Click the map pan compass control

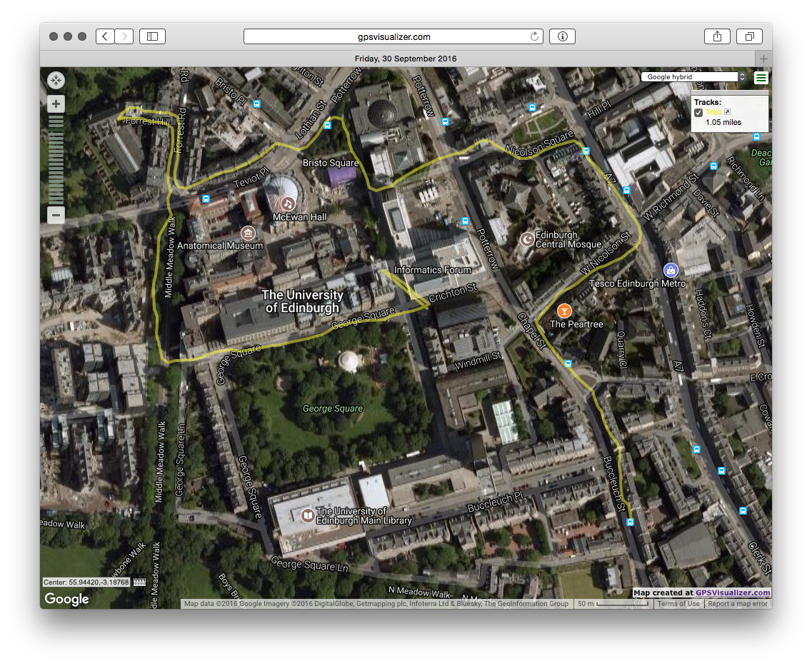coord(56,80)
